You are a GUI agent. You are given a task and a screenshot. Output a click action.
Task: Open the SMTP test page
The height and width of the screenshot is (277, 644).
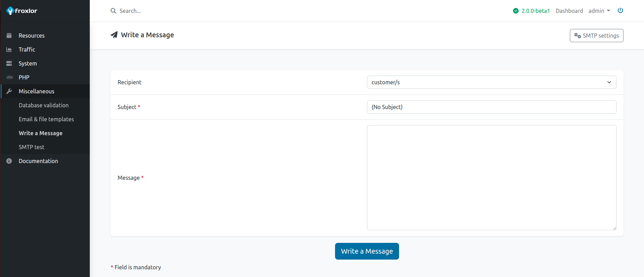tap(31, 147)
